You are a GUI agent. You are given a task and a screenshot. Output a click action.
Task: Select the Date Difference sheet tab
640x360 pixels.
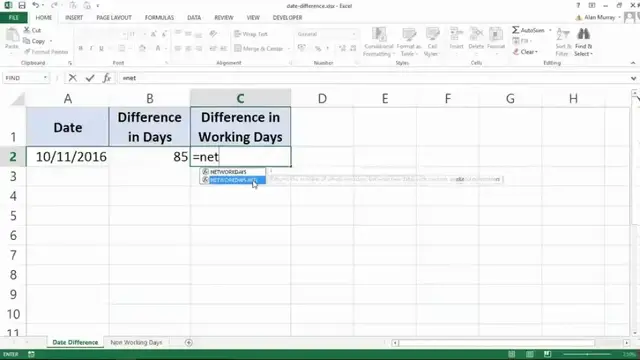pos(75,342)
